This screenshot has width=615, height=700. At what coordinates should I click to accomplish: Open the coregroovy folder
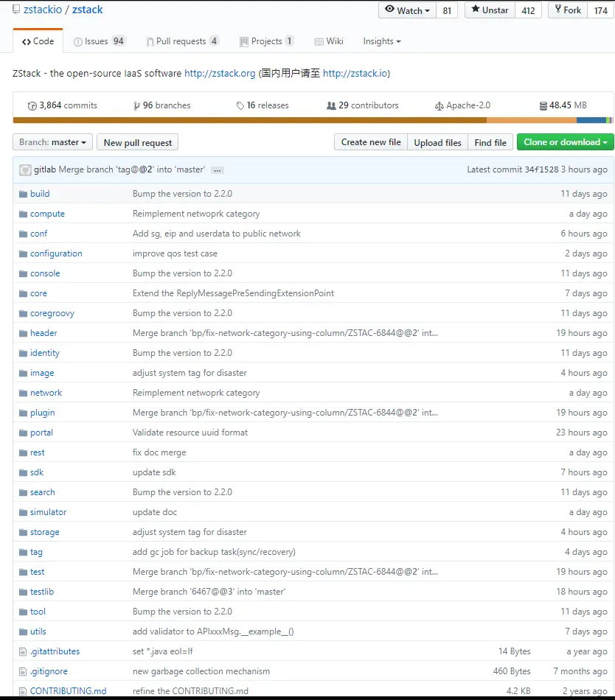(52, 313)
